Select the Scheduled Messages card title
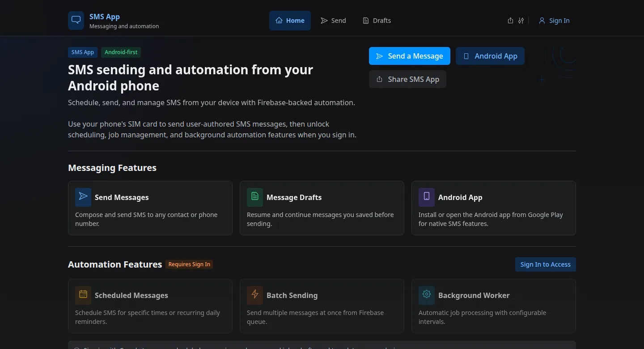 pyautogui.click(x=131, y=295)
